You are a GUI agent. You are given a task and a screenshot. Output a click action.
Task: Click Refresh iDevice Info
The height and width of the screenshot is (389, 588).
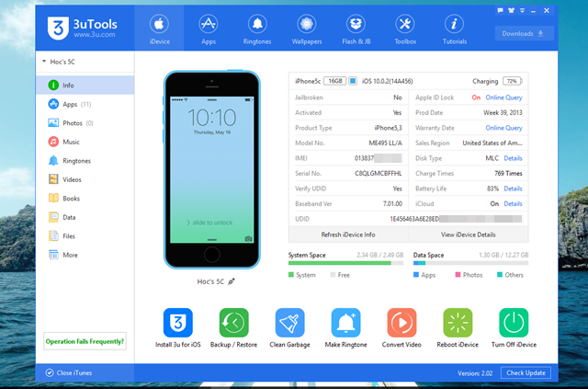click(348, 235)
